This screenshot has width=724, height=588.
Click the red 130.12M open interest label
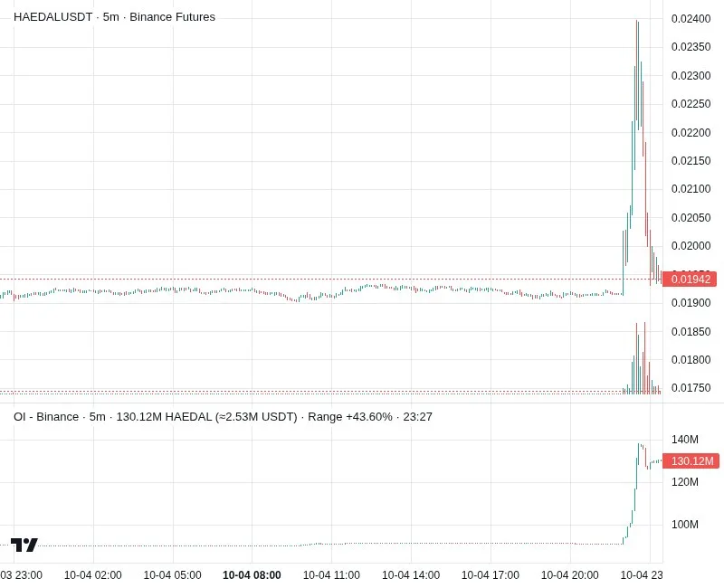coord(691,461)
